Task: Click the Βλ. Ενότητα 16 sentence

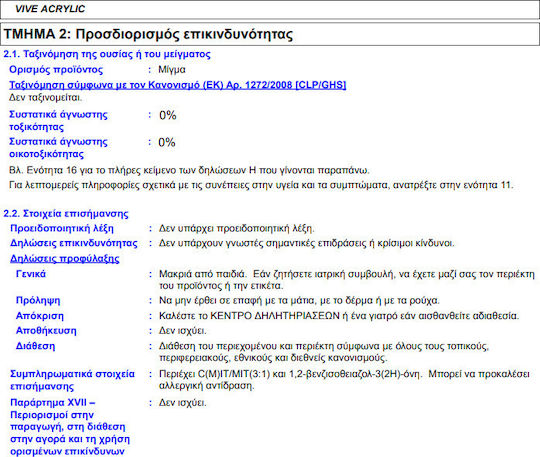Action: [189, 170]
